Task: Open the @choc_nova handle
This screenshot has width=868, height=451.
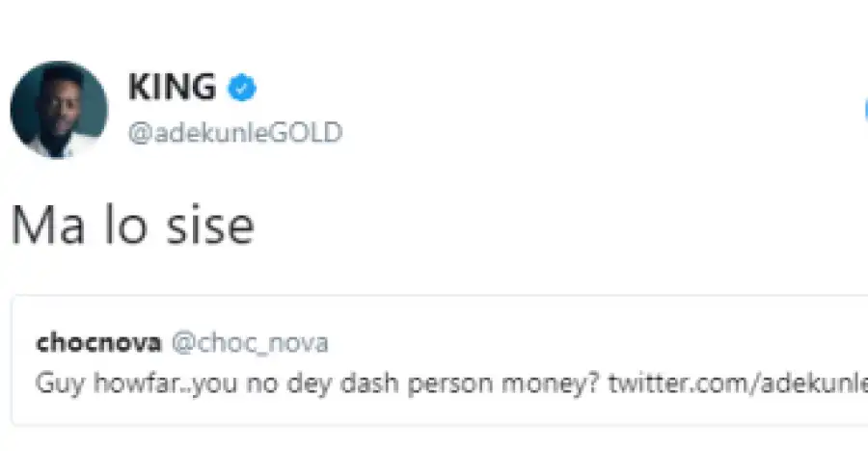Action: 250,343
